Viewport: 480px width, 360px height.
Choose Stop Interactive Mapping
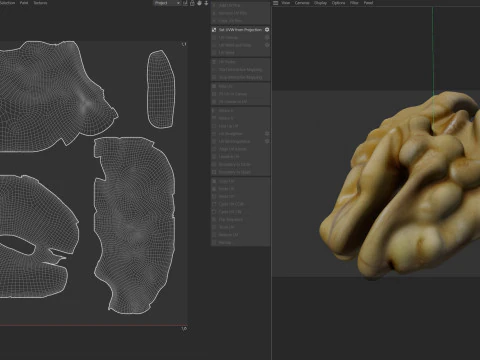[240, 77]
